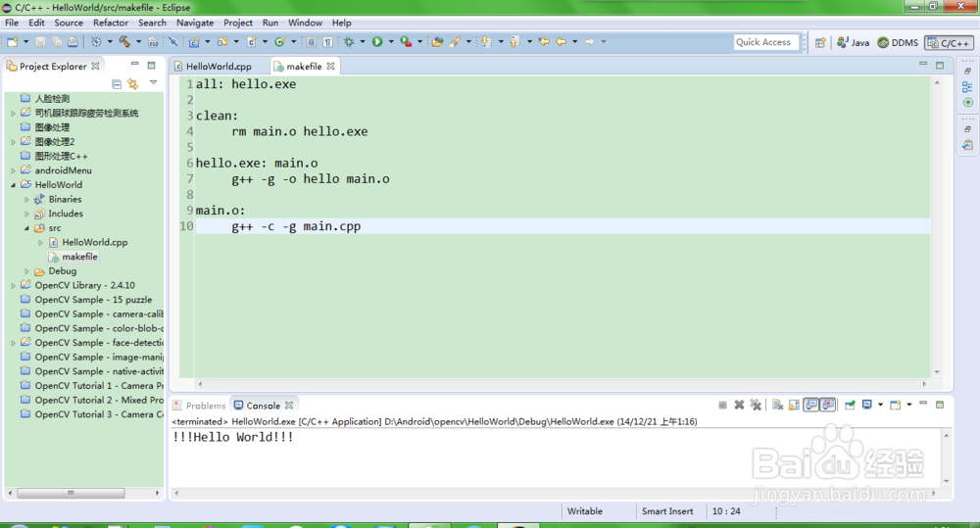Toggle Scroll Lock in Console toolbar
This screenshot has width=980, height=528.
(x=794, y=405)
